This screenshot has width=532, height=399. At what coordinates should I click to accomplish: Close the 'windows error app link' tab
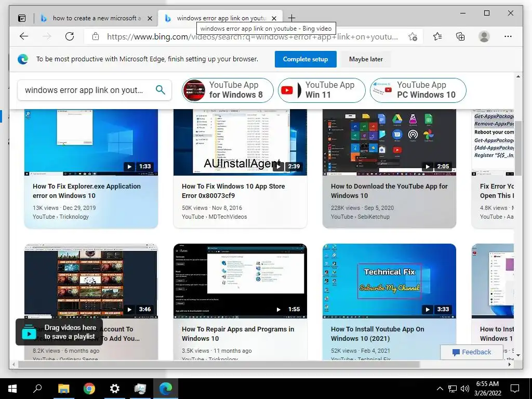[274, 18]
